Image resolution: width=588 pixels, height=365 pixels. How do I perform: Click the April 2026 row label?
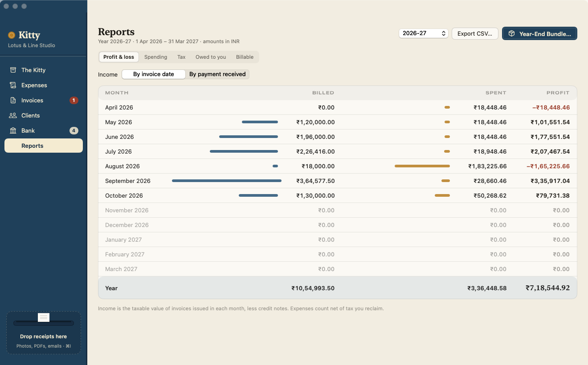tap(119, 107)
